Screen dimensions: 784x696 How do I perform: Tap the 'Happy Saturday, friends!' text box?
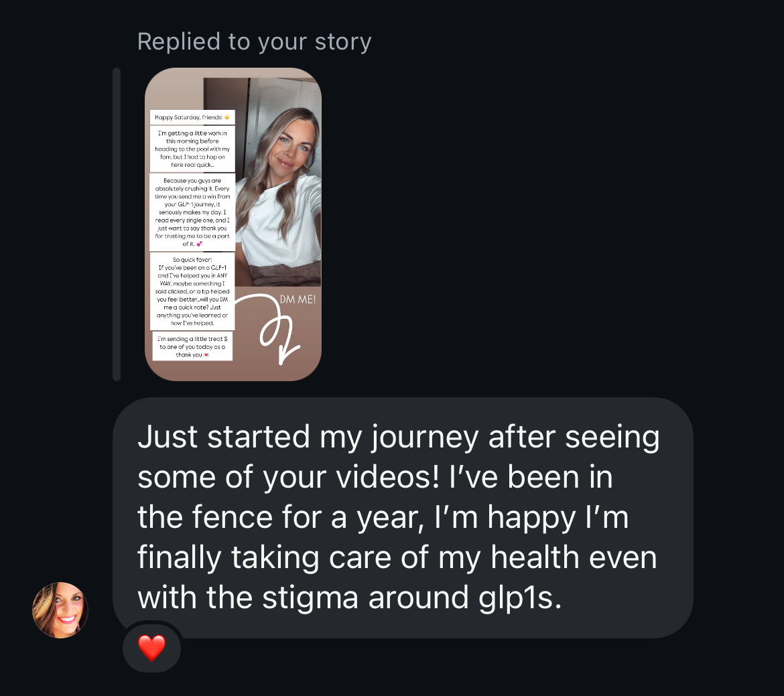(192, 117)
